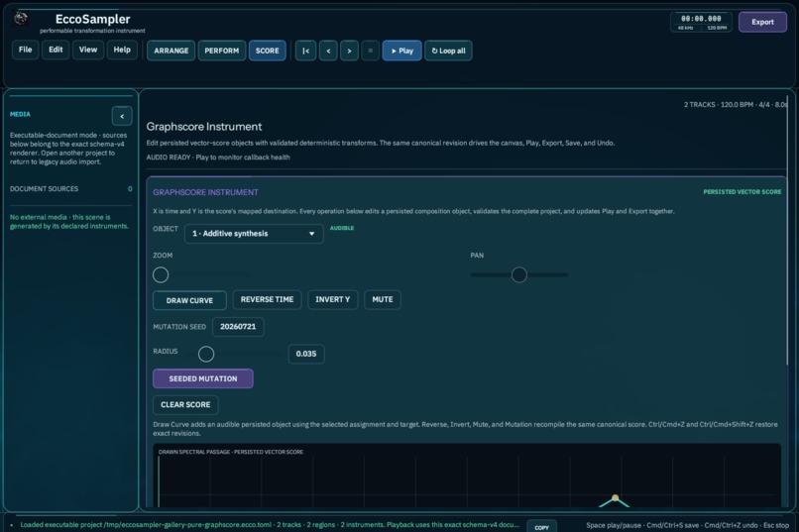Jump to start with the rewind control
This screenshot has height=532, width=799.
coord(305,51)
